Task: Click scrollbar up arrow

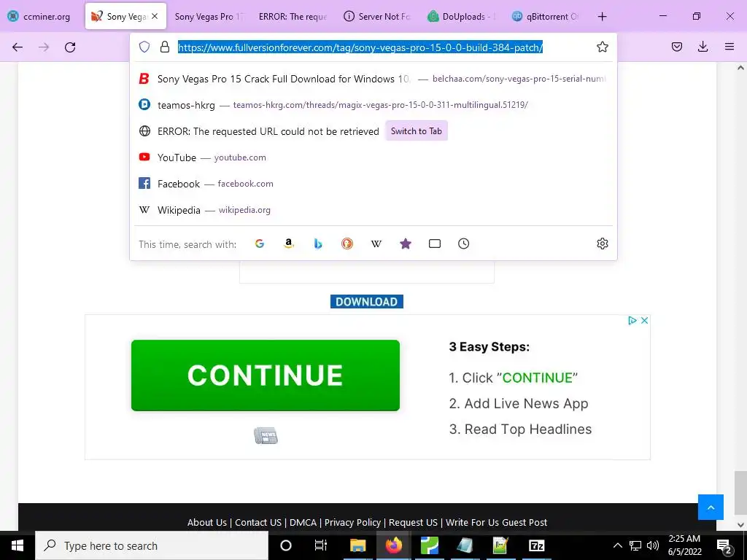Action: pyautogui.click(x=740, y=68)
